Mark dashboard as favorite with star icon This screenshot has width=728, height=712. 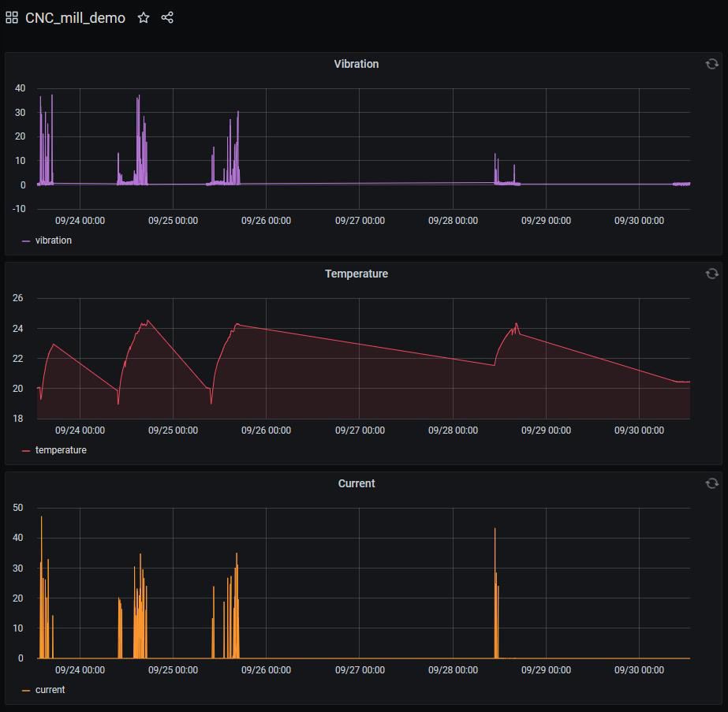[x=144, y=17]
